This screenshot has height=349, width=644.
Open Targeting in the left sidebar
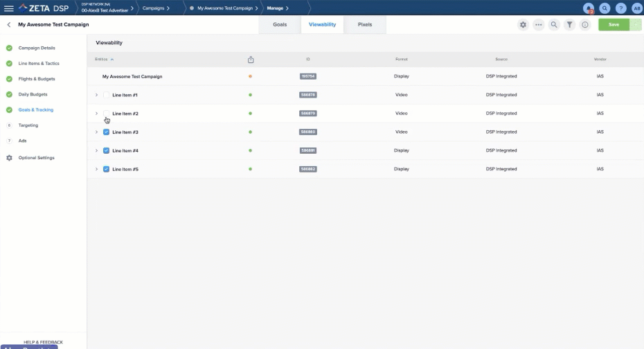coord(28,125)
